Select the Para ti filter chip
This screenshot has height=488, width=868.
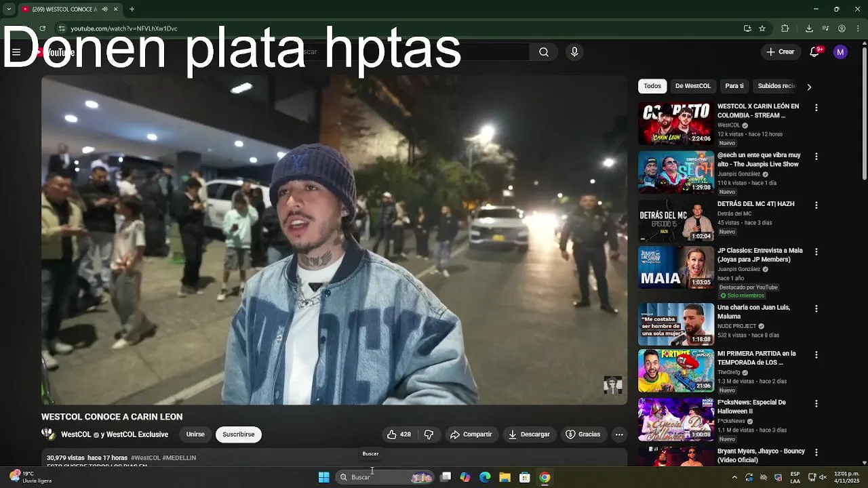(x=734, y=86)
